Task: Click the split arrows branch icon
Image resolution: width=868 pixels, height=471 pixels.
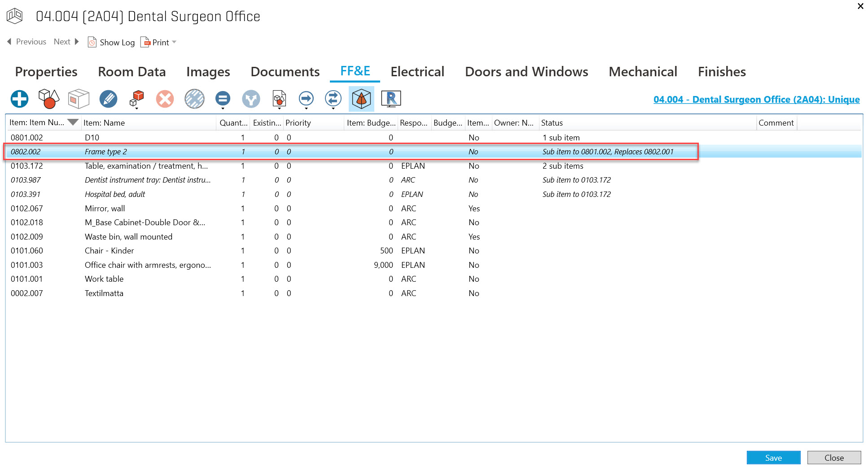Action: click(x=251, y=99)
